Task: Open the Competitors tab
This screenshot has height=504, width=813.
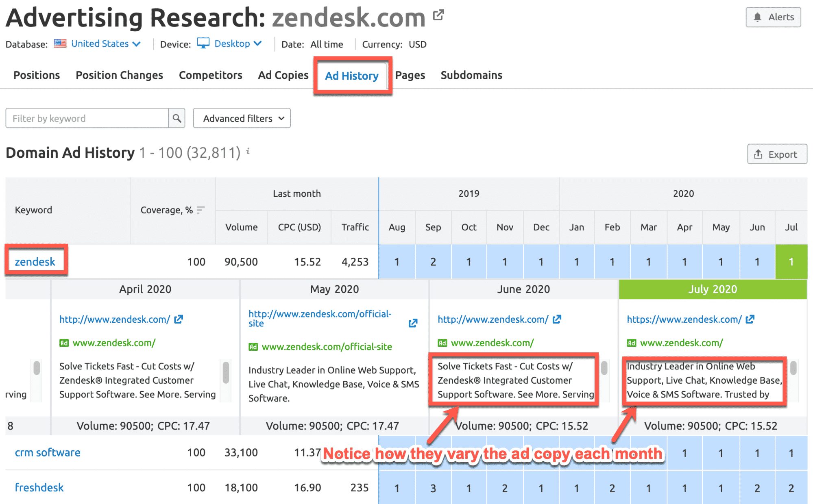Action: pyautogui.click(x=210, y=75)
